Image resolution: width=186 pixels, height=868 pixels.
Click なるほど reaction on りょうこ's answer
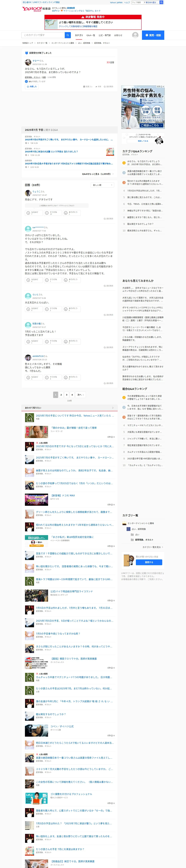point(34,213)
